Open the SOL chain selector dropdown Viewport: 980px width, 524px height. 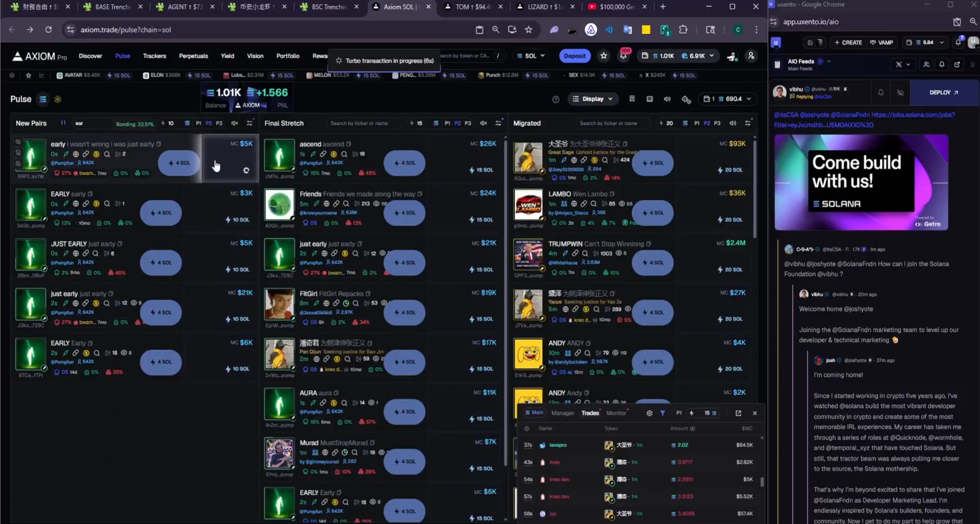pyautogui.click(x=531, y=56)
